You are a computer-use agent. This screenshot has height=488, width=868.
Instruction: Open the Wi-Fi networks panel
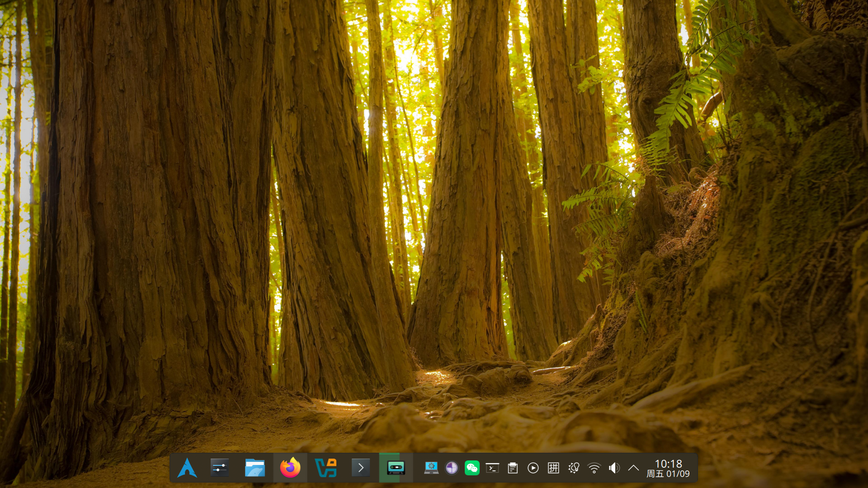(594, 468)
